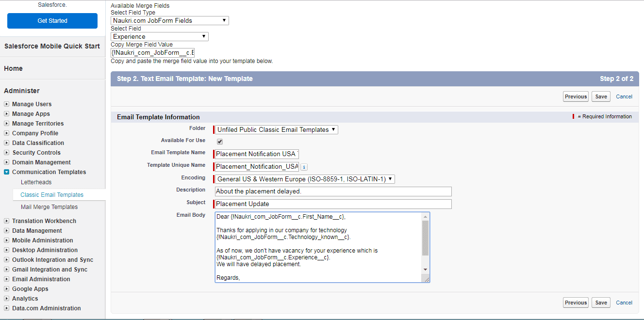Collapse the Communication Templates section arrow

tap(6, 172)
